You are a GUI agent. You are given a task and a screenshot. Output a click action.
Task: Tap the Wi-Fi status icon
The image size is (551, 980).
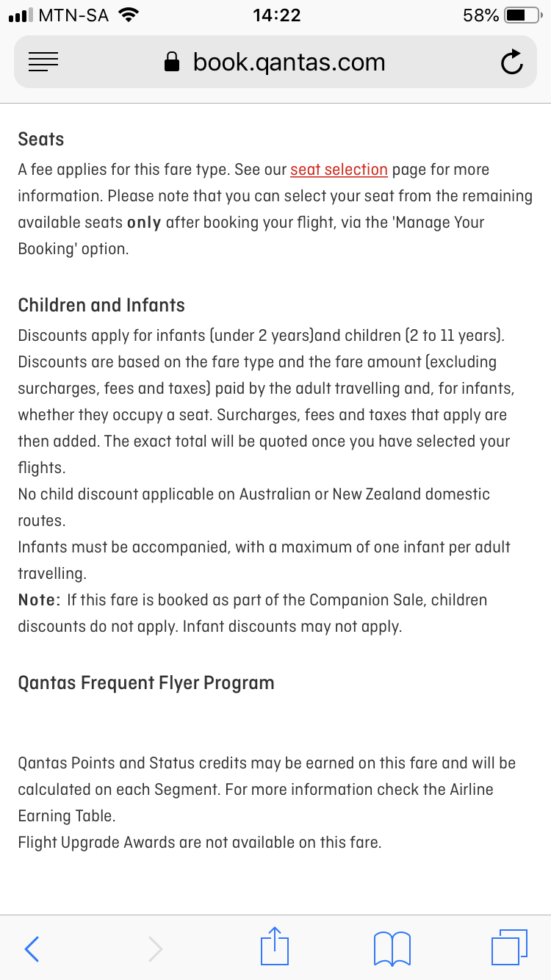click(x=129, y=15)
